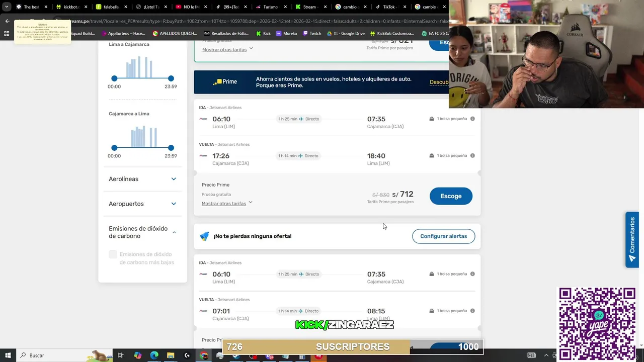
Task: Click the browser address bar URL
Action: click(x=252, y=21)
